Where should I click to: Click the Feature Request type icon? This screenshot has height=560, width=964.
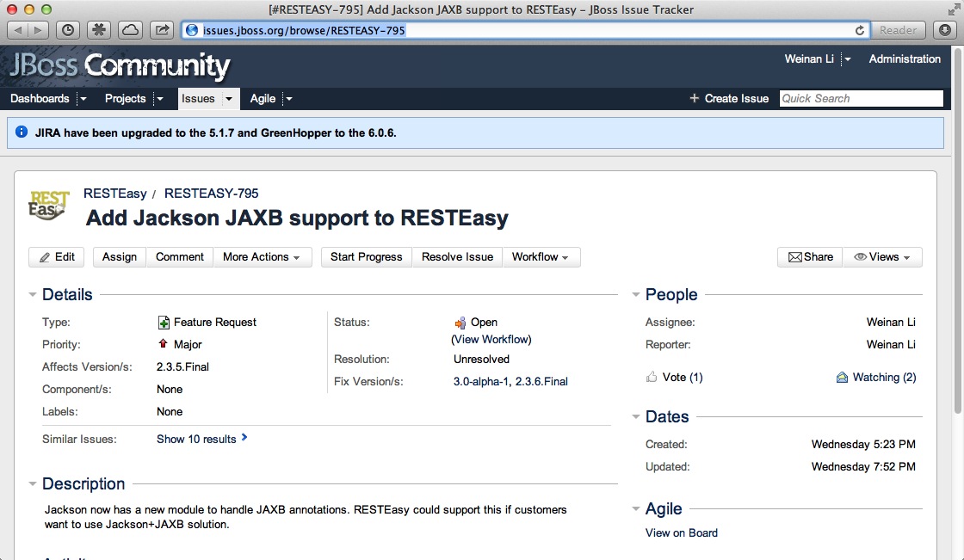click(164, 322)
